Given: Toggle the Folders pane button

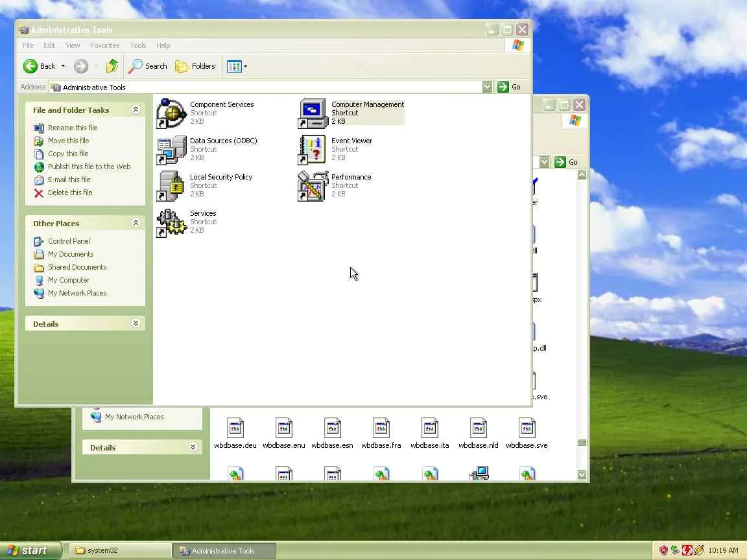Looking at the screenshot, I should 195,66.
